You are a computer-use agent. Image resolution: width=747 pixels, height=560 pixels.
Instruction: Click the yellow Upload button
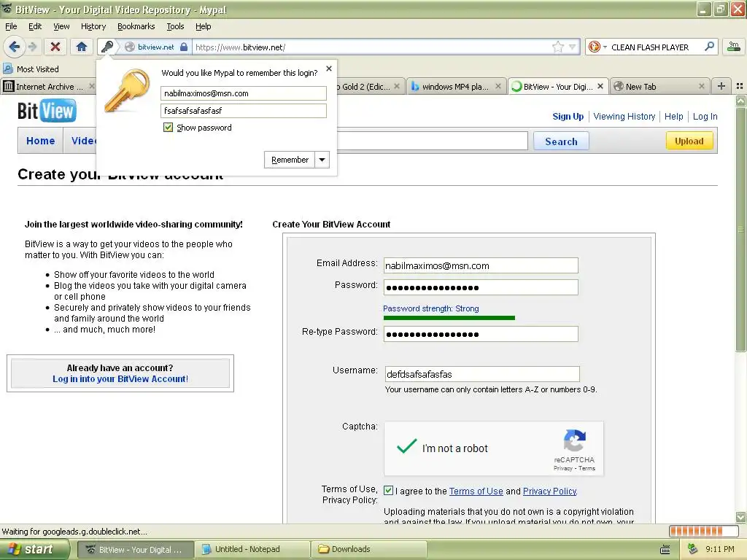(689, 141)
